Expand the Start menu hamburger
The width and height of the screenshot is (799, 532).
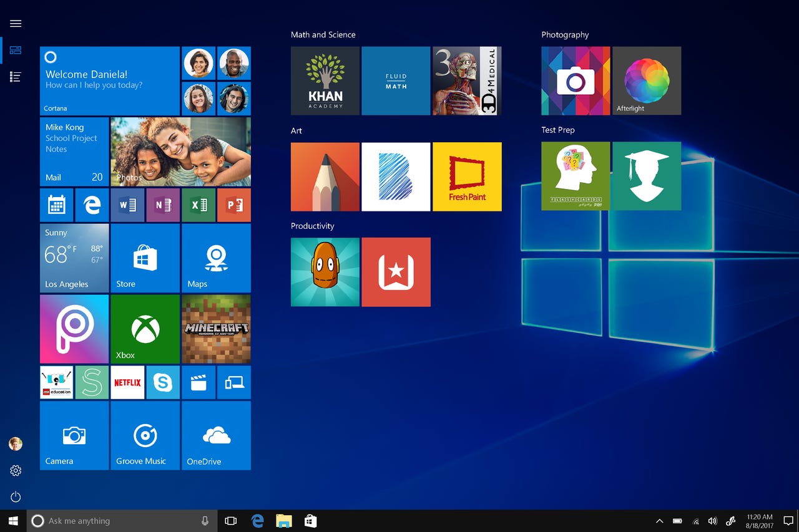tap(16, 23)
